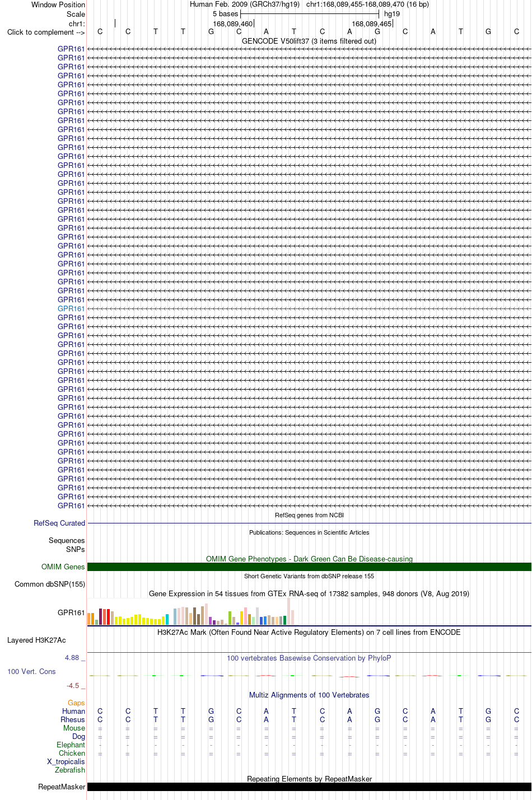The image size is (532, 800).
Task: Click the Layered H3K27Ac label
Action: point(36,640)
